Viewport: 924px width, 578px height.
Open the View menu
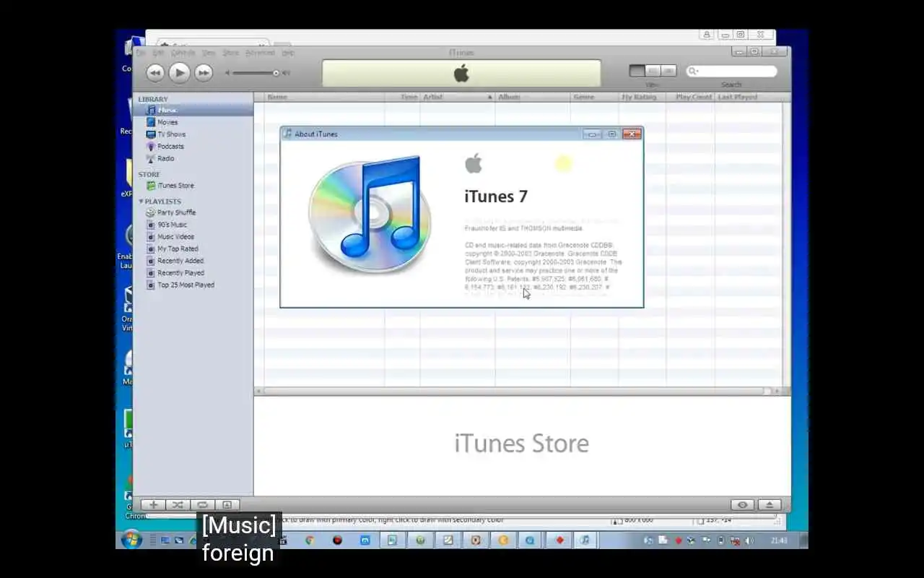pos(209,53)
